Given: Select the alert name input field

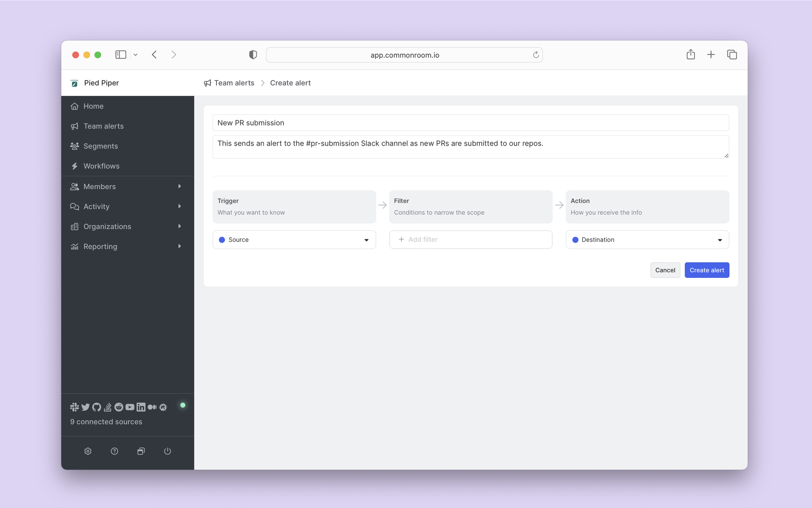Looking at the screenshot, I should pyautogui.click(x=471, y=122).
